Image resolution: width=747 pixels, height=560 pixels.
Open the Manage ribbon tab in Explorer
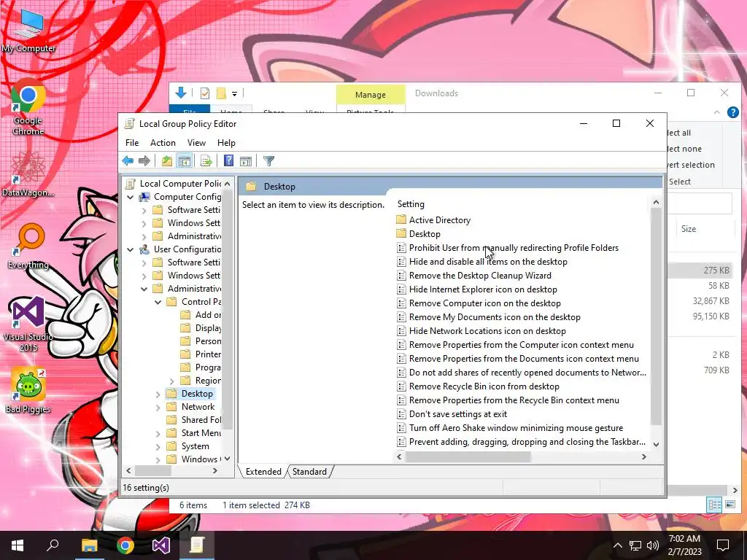tap(370, 95)
